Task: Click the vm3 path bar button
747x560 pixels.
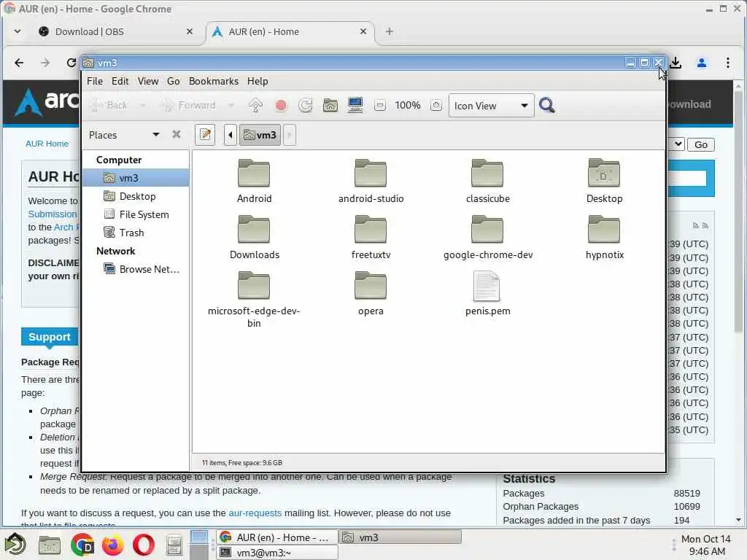Action: pos(260,135)
